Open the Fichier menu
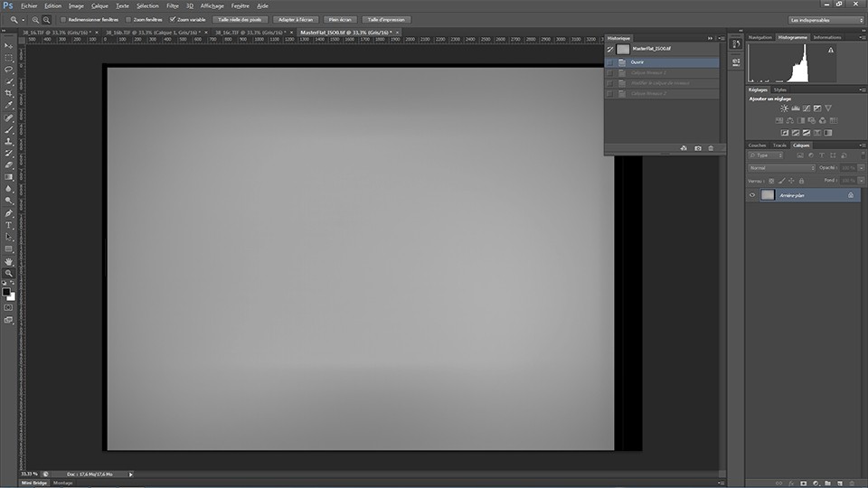This screenshot has height=488, width=868. [29, 6]
